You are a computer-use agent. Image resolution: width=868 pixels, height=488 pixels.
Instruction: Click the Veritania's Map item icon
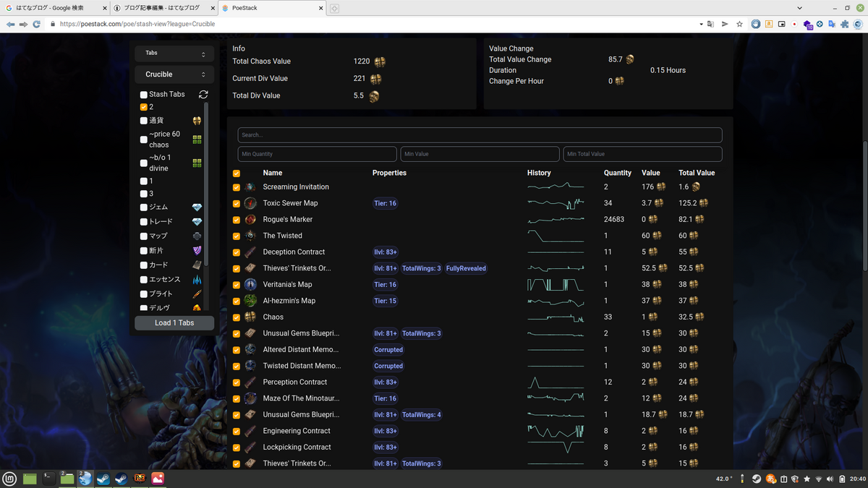[250, 285]
